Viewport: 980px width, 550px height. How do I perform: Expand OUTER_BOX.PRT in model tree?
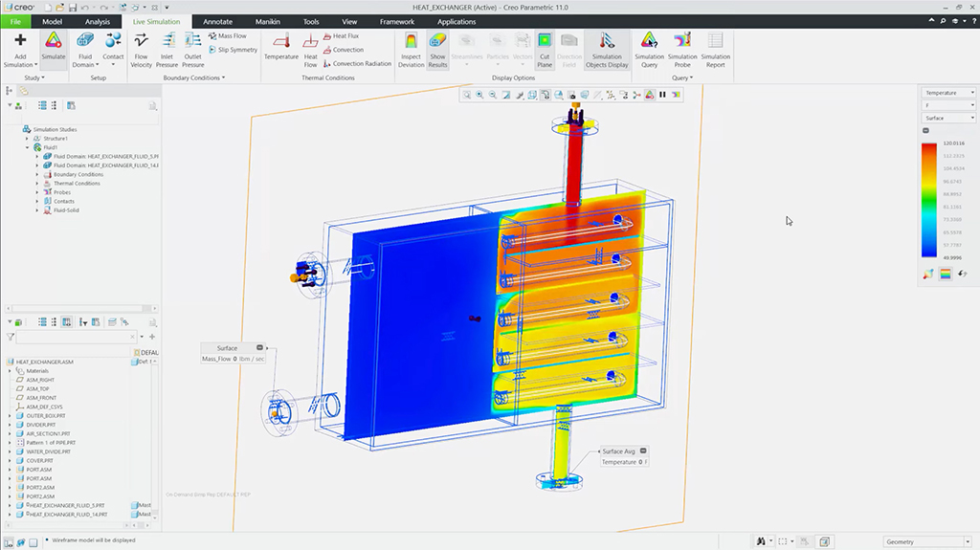(x=10, y=416)
